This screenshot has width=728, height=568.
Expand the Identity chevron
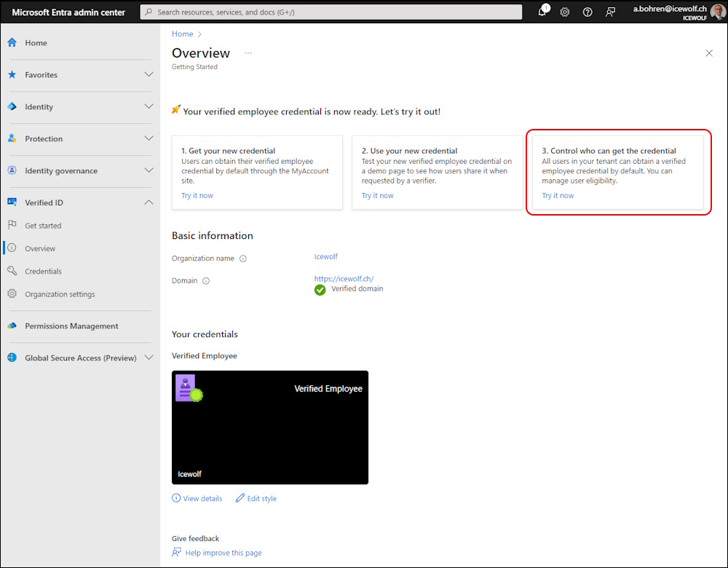click(149, 106)
